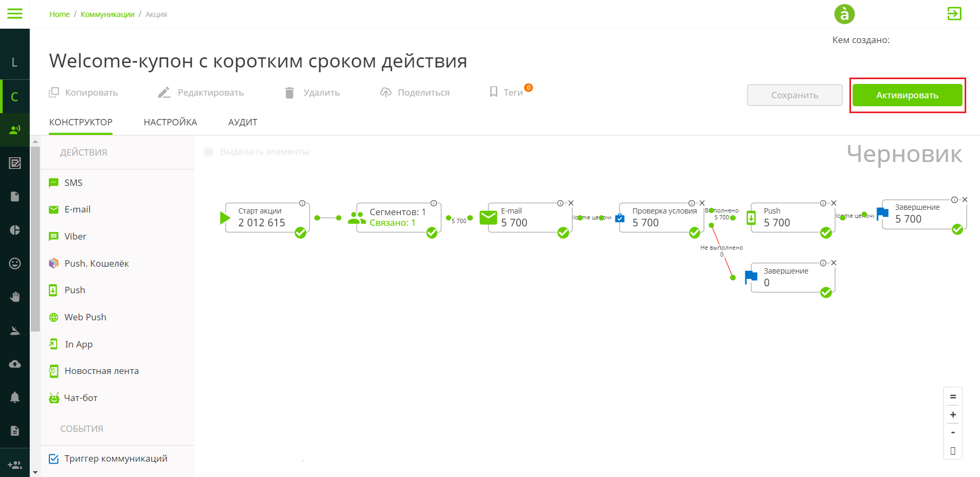Open the smiley face sidebar icon

[15, 263]
